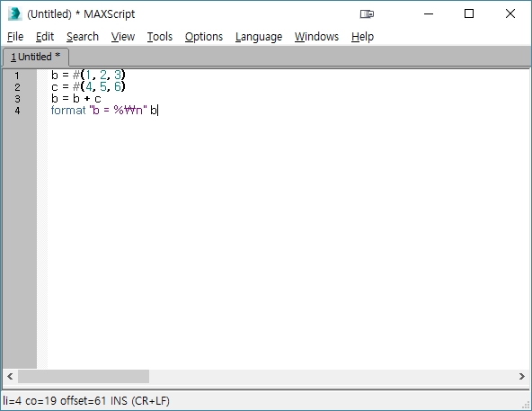Image resolution: width=532 pixels, height=411 pixels.
Task: Open the Search menu
Action: coord(83,36)
